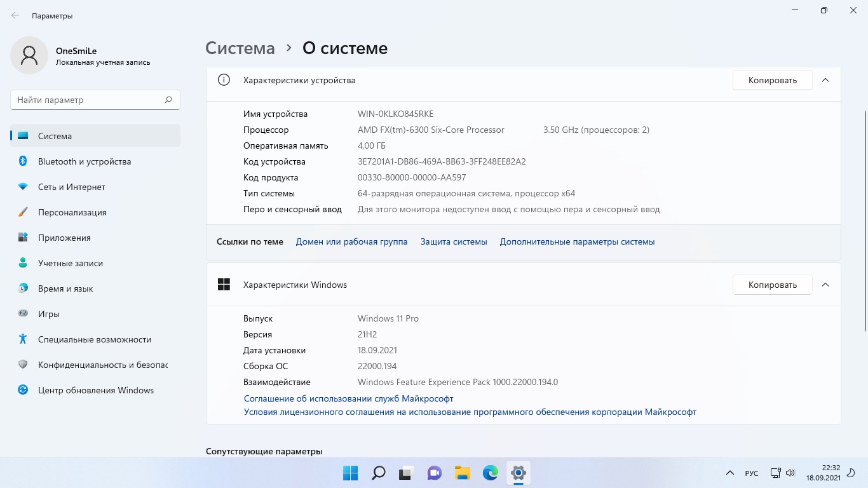Image resolution: width=868 pixels, height=488 pixels.
Task: Open Защита системы link
Action: click(x=454, y=241)
